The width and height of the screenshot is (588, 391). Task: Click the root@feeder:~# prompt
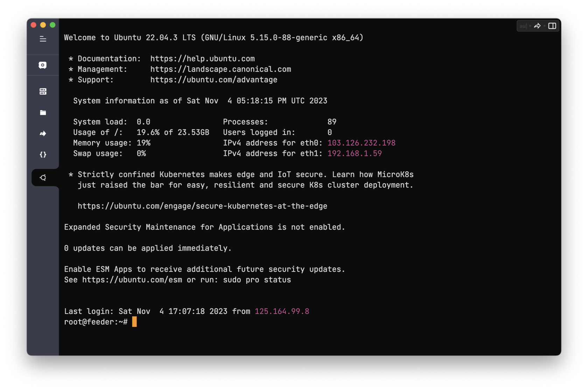[x=96, y=322]
